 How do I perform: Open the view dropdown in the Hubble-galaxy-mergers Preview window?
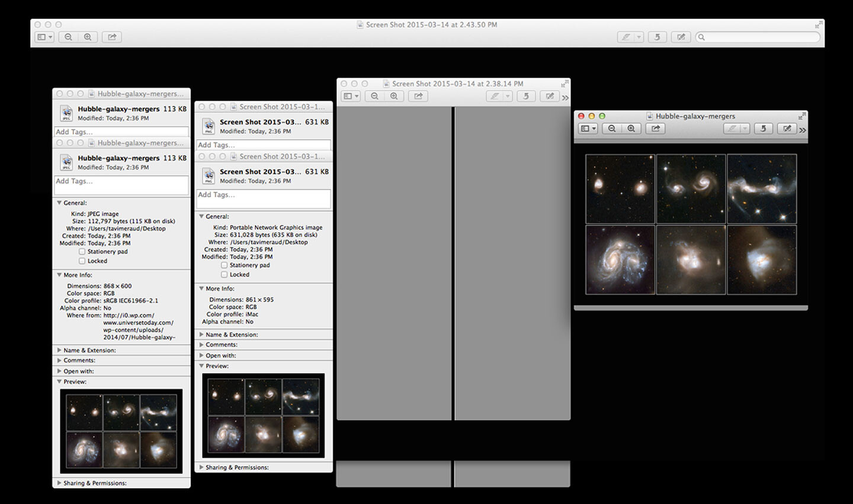tap(588, 129)
